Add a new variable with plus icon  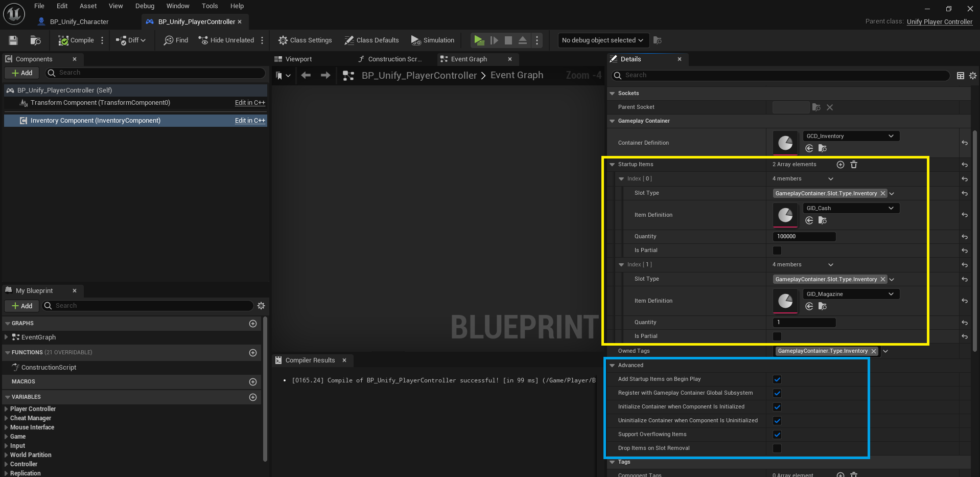pos(252,397)
